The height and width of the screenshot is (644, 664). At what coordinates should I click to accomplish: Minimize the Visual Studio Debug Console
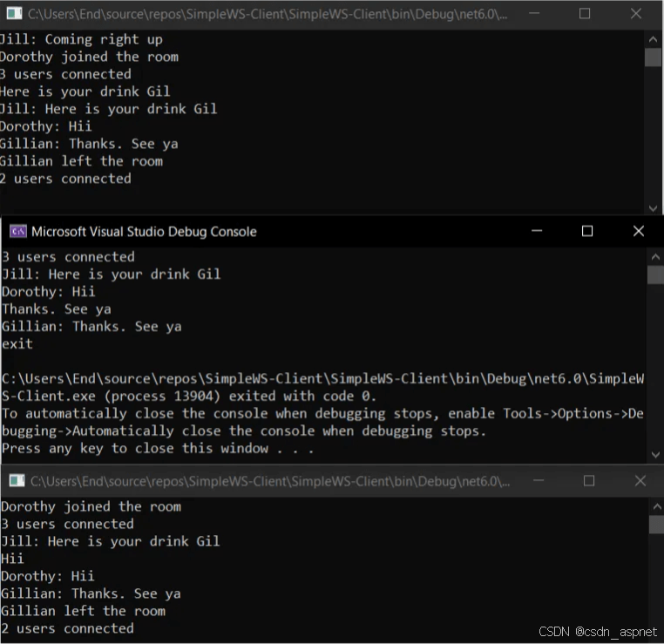pos(537,231)
